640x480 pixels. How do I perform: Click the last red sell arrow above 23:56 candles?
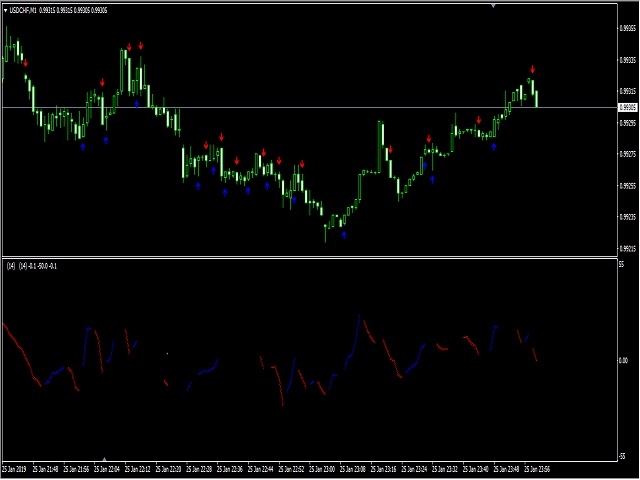coord(533,69)
